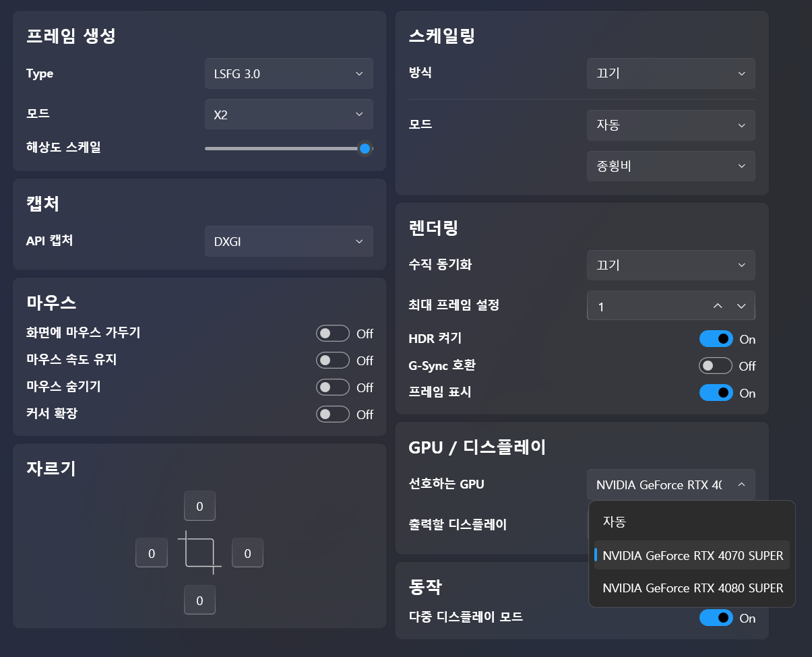Collapse the 선호하는 GPU dropdown
Screen dimensions: 812x657
[x=671, y=484]
